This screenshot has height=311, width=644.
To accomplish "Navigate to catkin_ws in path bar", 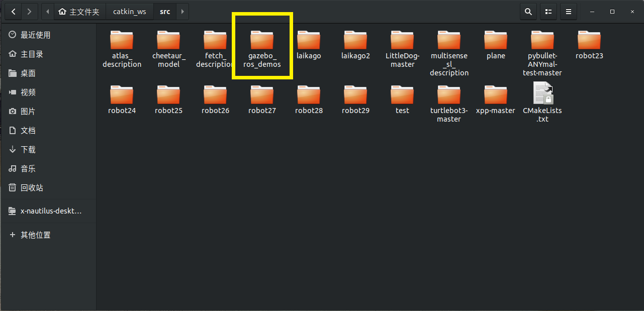I will [130, 11].
